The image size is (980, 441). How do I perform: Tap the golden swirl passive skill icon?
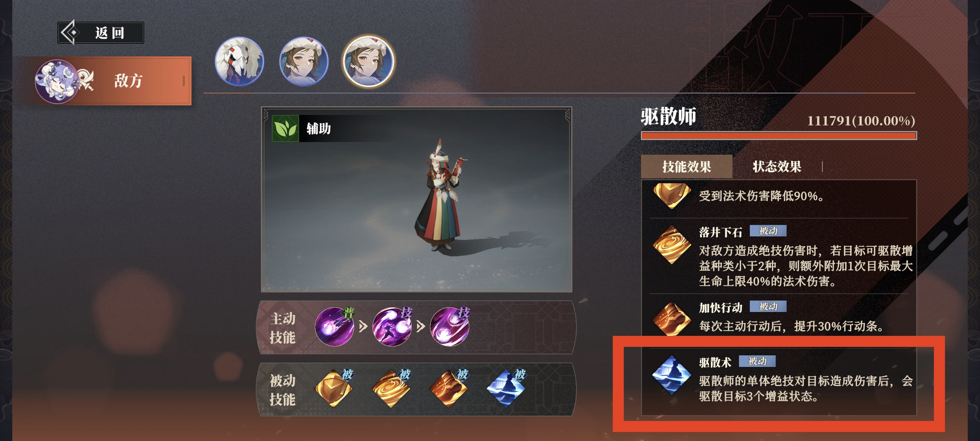pos(391,389)
